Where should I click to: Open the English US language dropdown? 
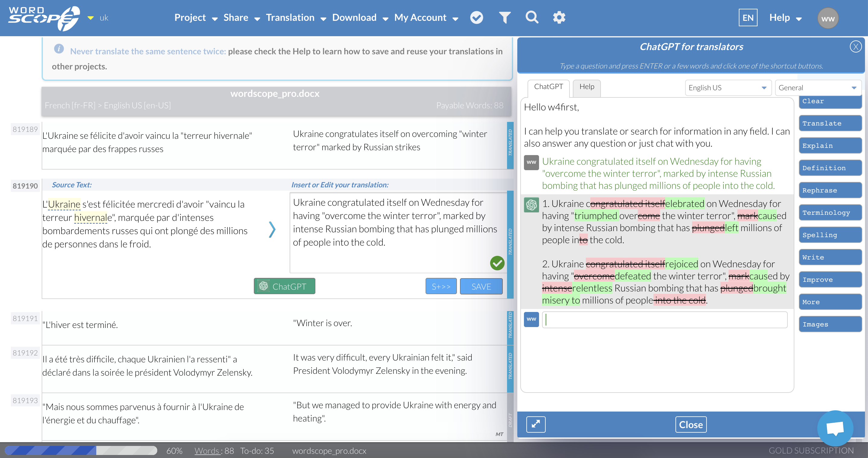[728, 88]
